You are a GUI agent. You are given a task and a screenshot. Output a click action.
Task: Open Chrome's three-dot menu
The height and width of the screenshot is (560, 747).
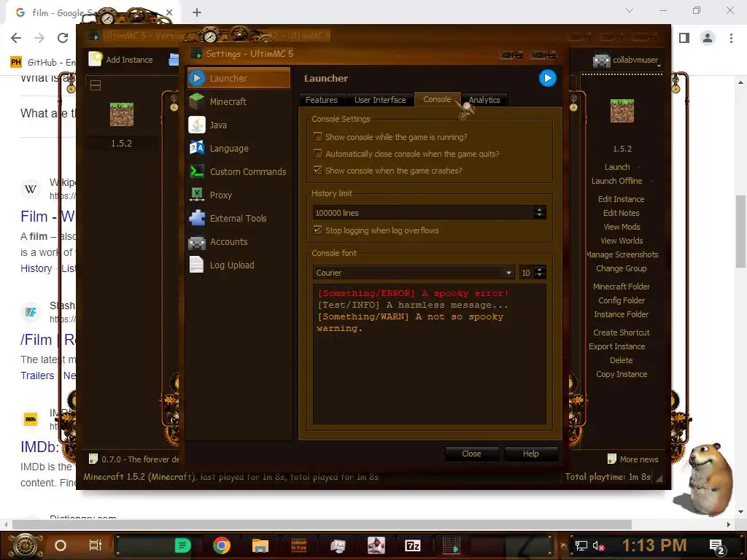(731, 38)
